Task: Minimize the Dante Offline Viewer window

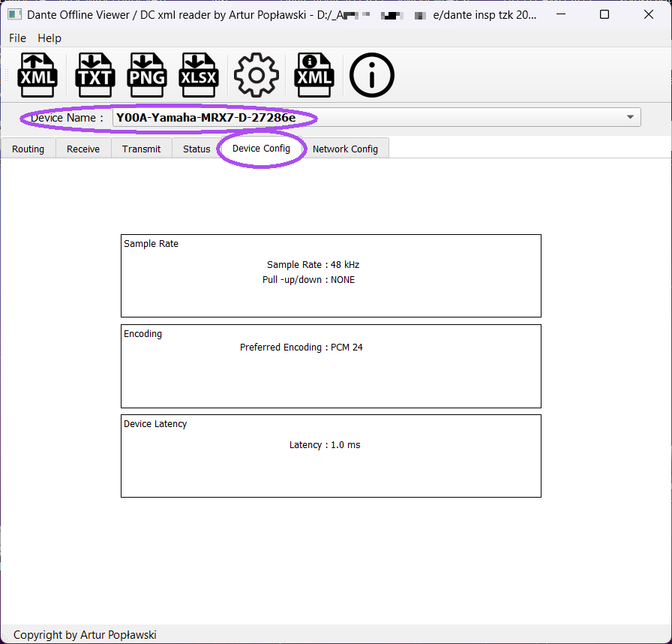Action: point(560,14)
